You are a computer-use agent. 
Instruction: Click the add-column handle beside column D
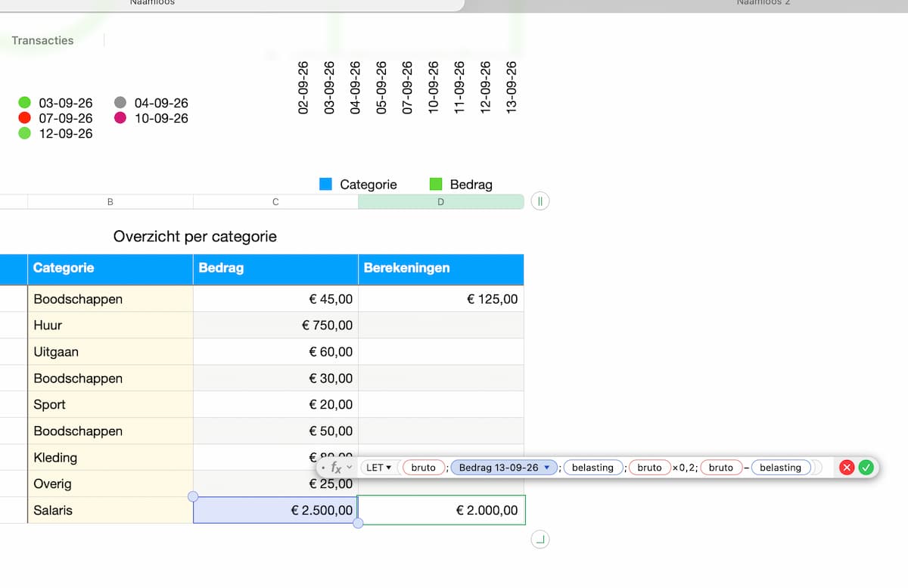[x=540, y=201]
